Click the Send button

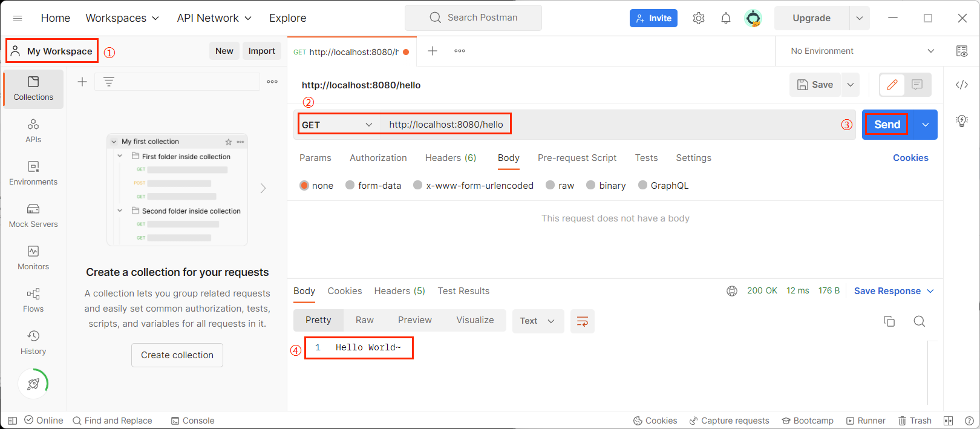[x=887, y=125]
